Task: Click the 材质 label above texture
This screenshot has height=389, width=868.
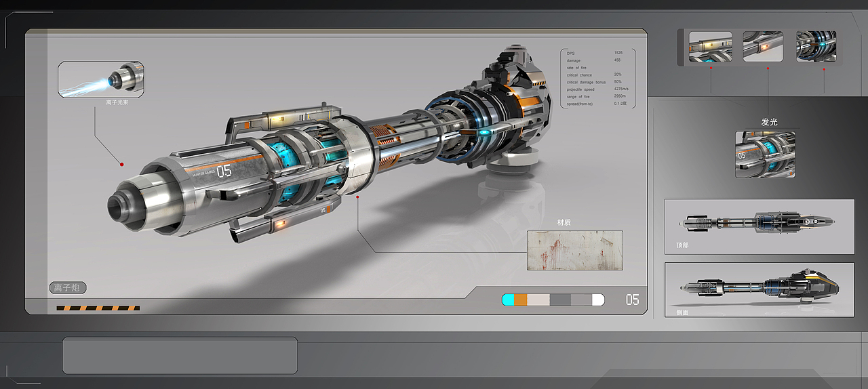Action: point(564,222)
